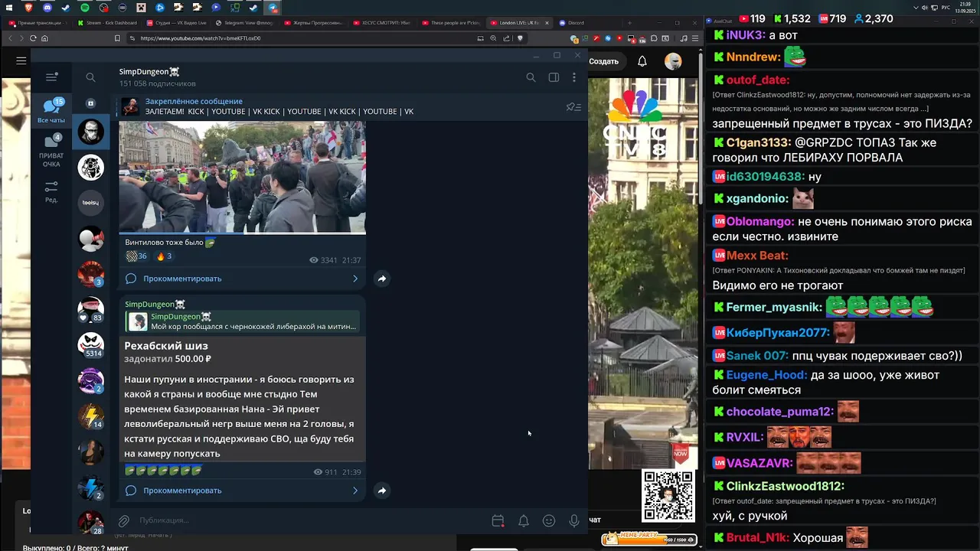Bookmark this page icon in address bar
This screenshot has width=980, height=551.
pos(117,38)
